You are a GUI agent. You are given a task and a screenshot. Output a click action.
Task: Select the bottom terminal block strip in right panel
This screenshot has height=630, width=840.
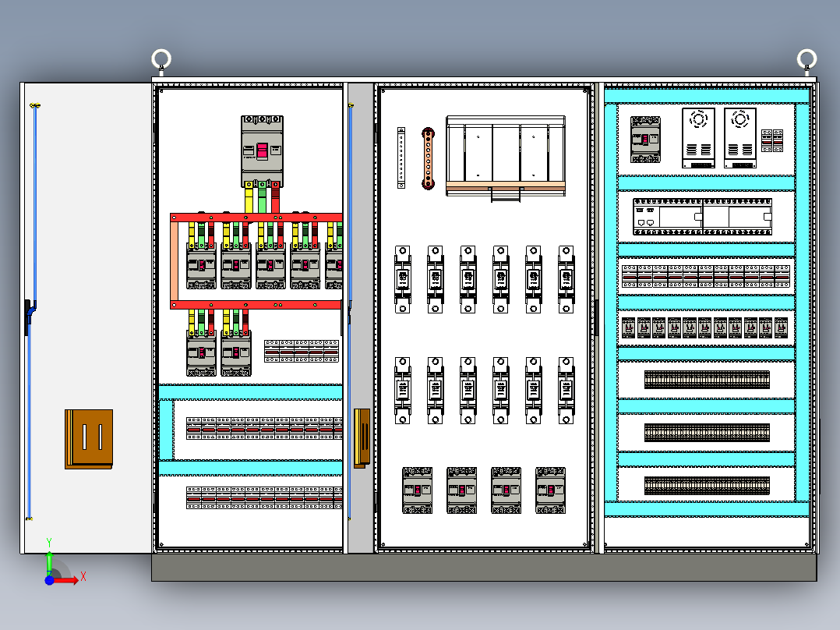pos(708,486)
